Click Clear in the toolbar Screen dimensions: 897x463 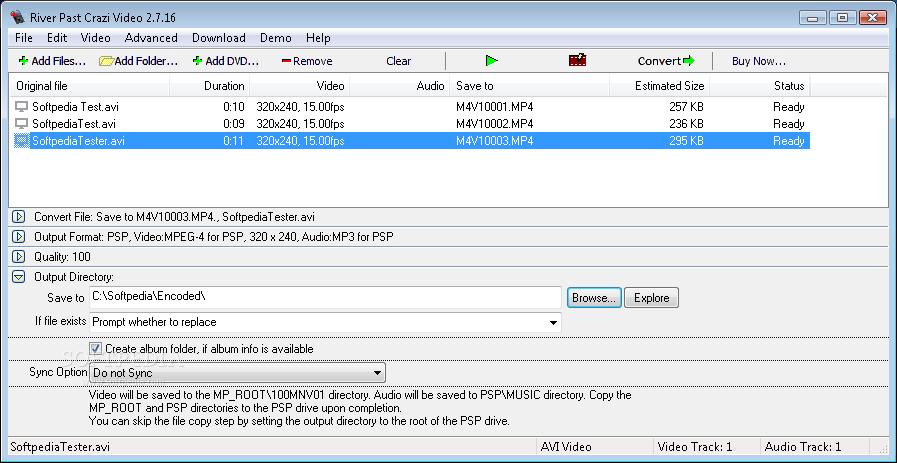[398, 61]
